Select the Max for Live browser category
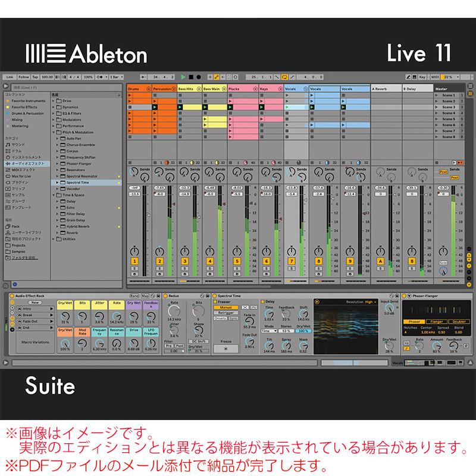The width and height of the screenshot is (476, 476). [x=21, y=176]
